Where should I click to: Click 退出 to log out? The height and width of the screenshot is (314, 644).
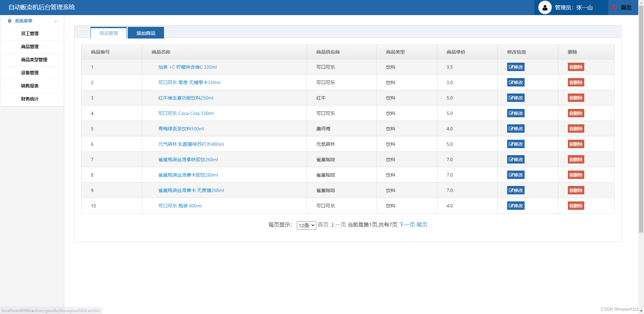pyautogui.click(x=626, y=7)
